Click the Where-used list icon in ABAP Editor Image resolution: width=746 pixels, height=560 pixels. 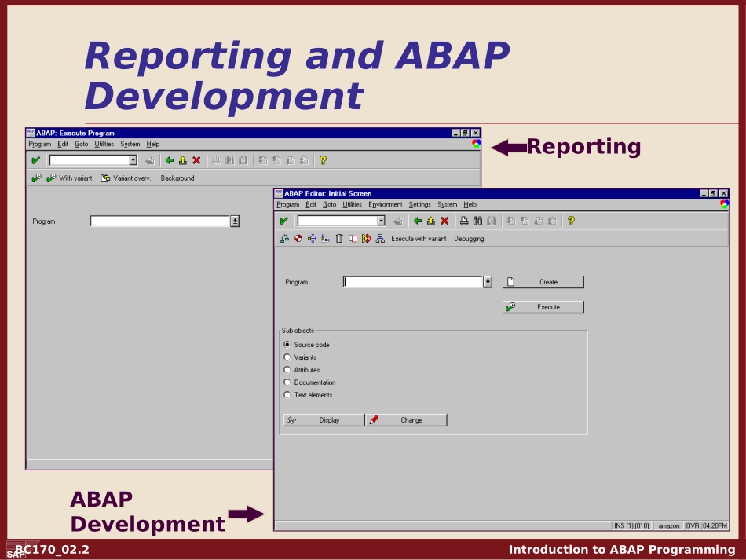(x=312, y=238)
